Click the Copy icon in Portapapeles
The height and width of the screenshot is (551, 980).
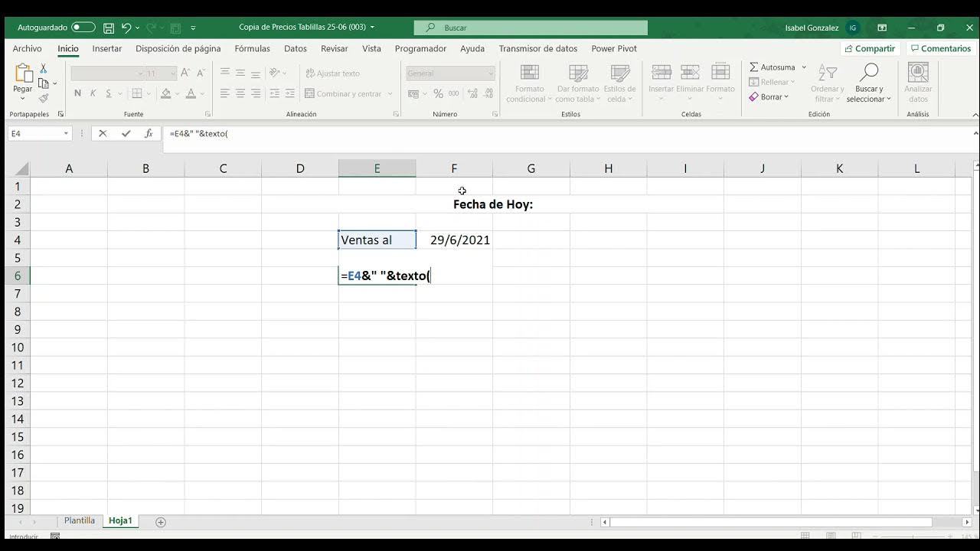(44, 83)
